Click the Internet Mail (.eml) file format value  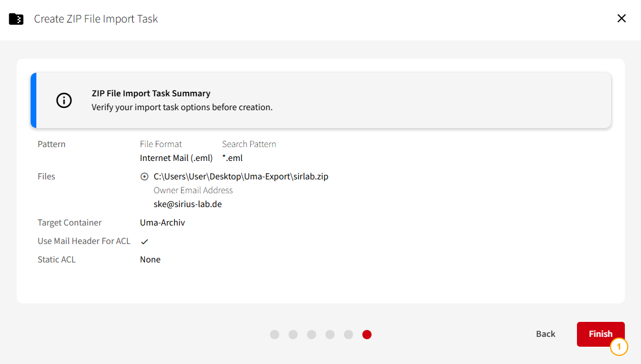[x=176, y=158]
